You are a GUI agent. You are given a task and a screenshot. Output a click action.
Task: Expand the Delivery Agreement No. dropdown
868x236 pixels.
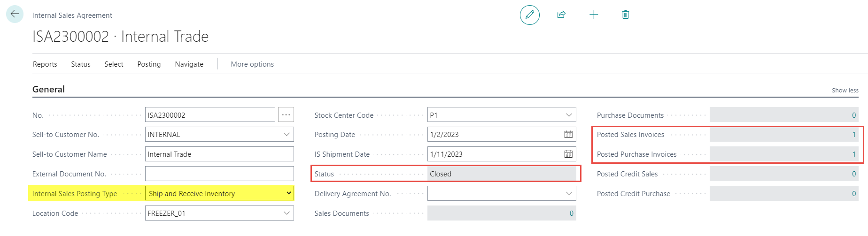tap(569, 193)
